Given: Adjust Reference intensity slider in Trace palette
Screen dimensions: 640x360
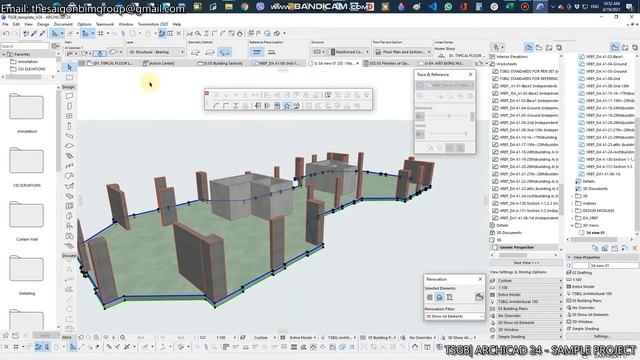Looking at the screenshot, I should 448,116.
